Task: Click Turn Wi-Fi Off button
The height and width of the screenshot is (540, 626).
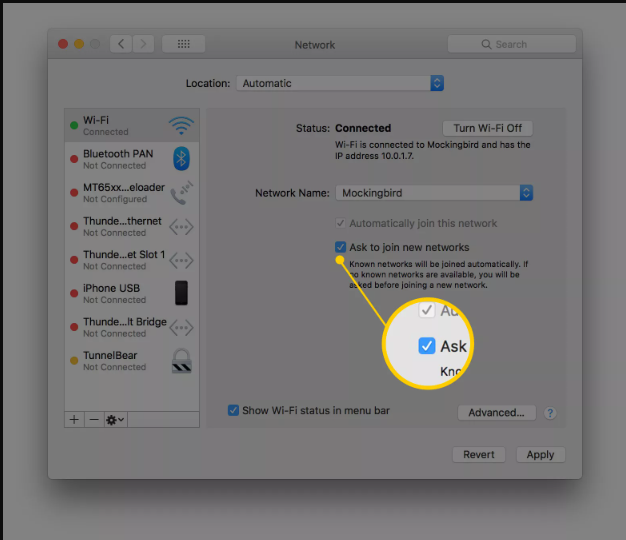Action: (487, 129)
